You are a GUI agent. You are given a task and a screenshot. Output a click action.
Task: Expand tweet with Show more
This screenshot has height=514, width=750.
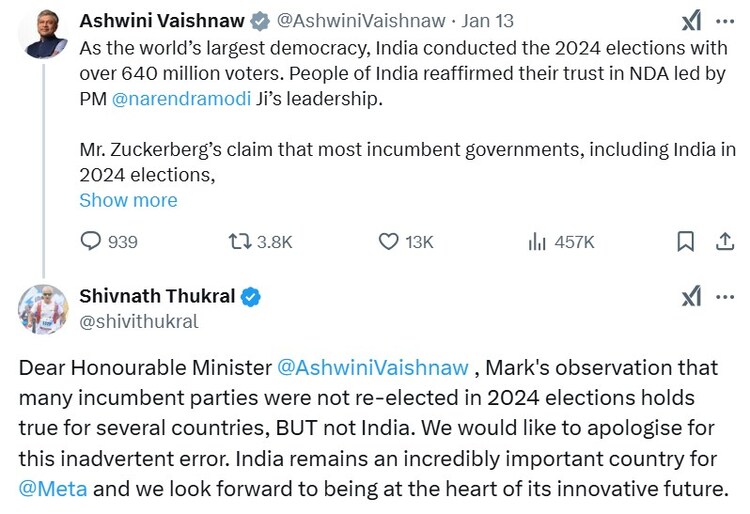(128, 200)
